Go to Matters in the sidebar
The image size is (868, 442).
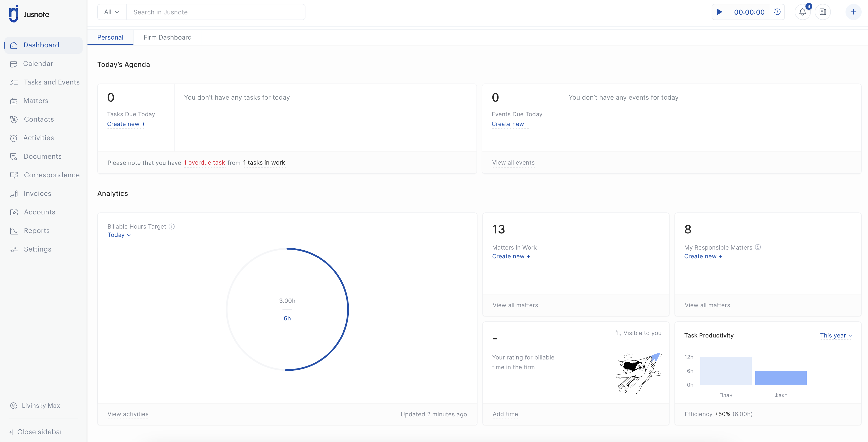pyautogui.click(x=36, y=101)
